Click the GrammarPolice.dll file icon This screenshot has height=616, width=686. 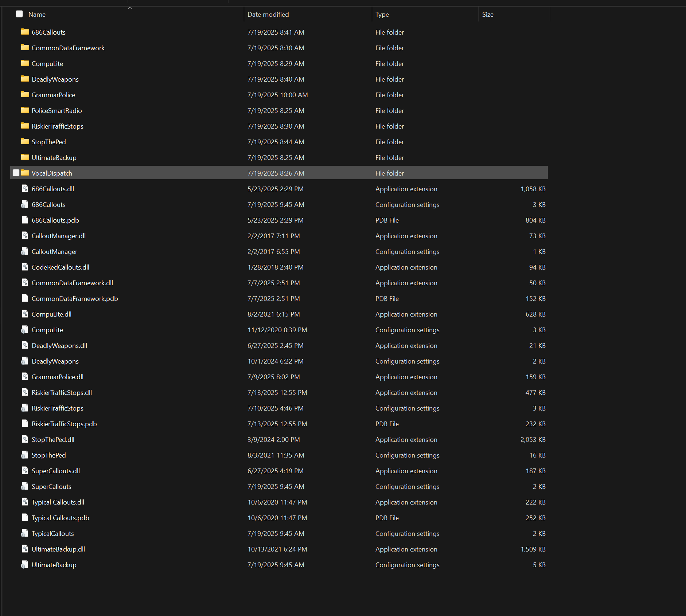tap(25, 376)
